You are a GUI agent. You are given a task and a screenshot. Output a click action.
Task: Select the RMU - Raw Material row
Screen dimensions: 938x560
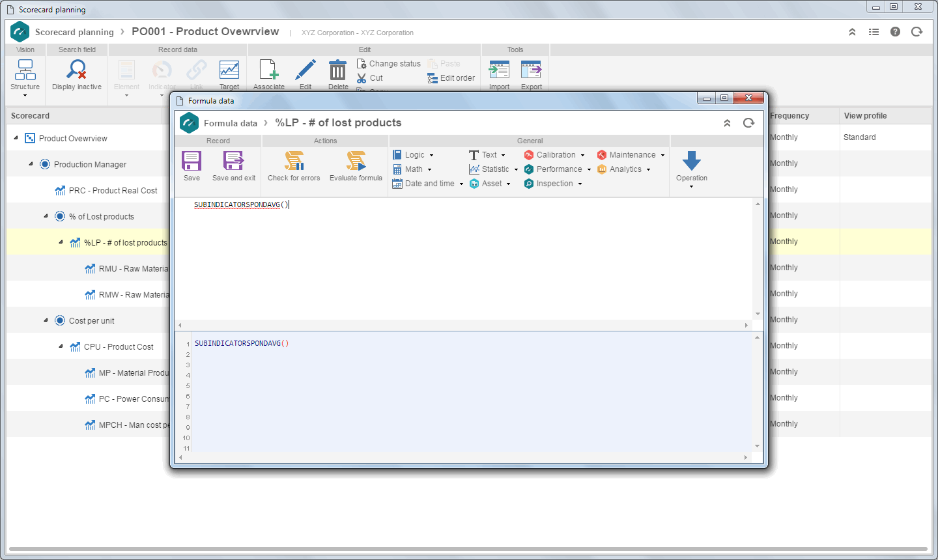[88, 268]
